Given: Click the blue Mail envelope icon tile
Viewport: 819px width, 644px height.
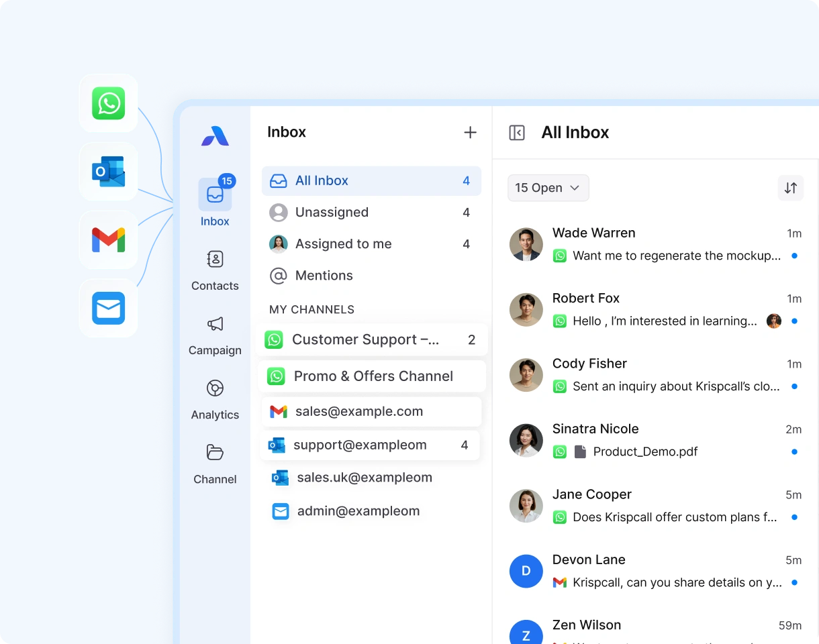Looking at the screenshot, I should (108, 309).
